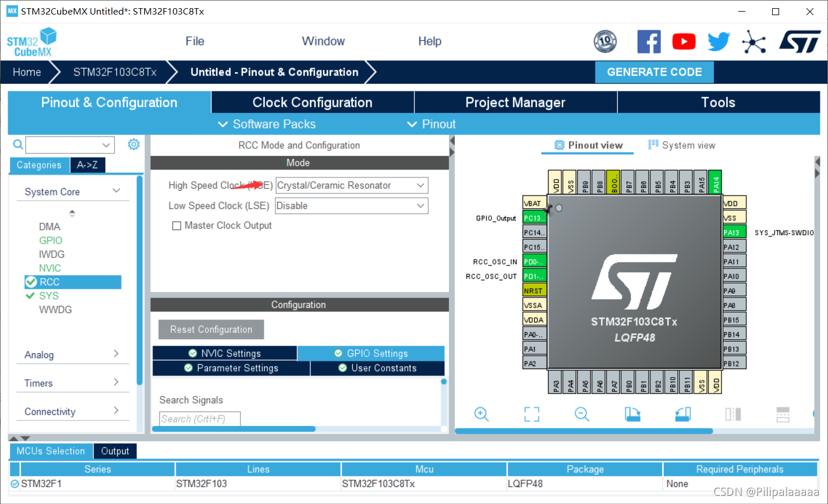Open the Facebook icon link

tap(649, 41)
